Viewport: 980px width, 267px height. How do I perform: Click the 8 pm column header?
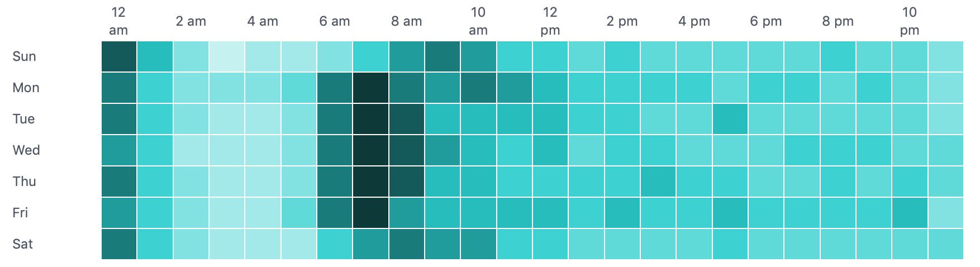(838, 21)
